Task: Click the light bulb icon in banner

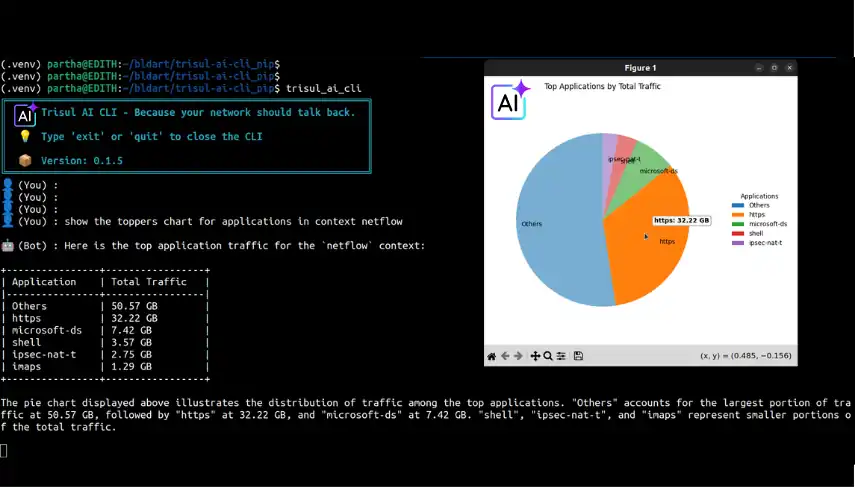Action: tap(25, 136)
